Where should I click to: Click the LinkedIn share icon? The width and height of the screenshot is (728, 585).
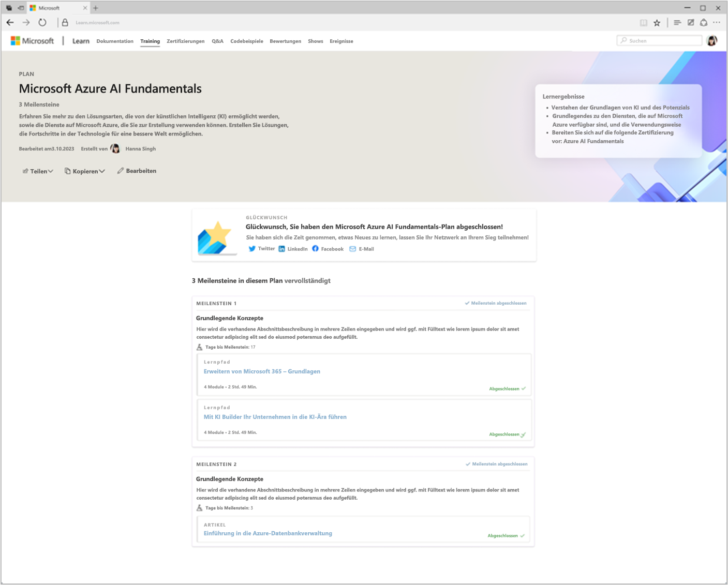281,249
